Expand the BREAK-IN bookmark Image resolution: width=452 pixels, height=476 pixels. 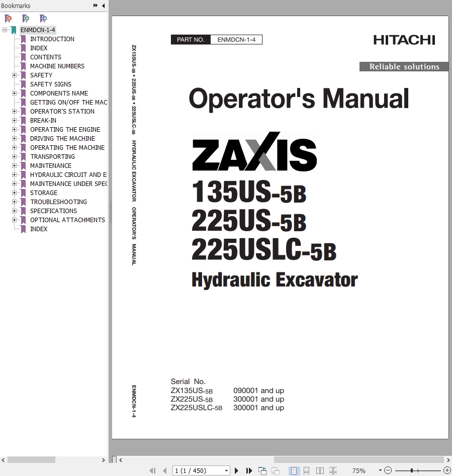point(14,120)
